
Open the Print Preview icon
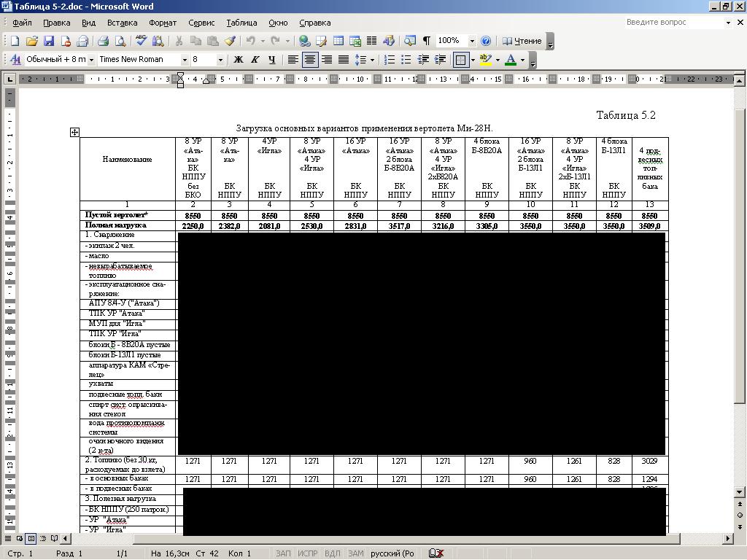(120, 41)
